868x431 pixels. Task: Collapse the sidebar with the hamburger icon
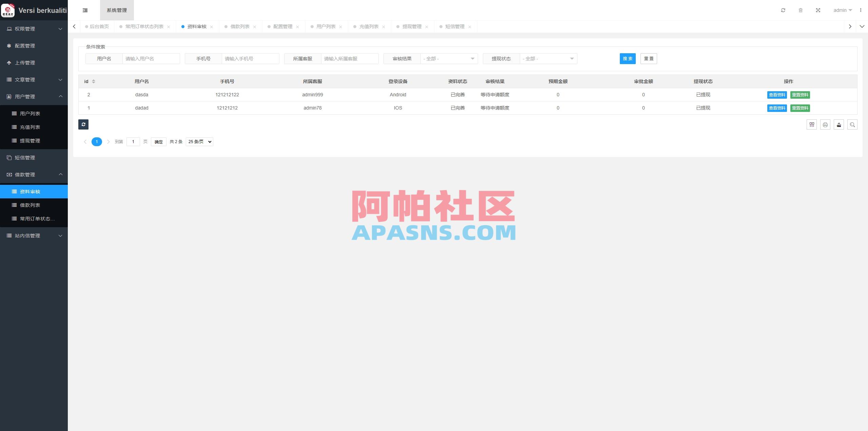(x=85, y=10)
